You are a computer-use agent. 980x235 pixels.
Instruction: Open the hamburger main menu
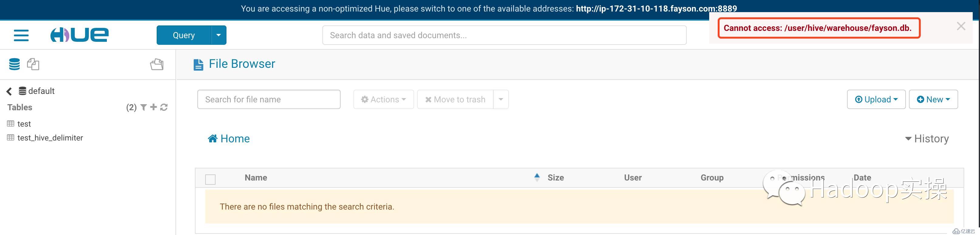coord(21,35)
